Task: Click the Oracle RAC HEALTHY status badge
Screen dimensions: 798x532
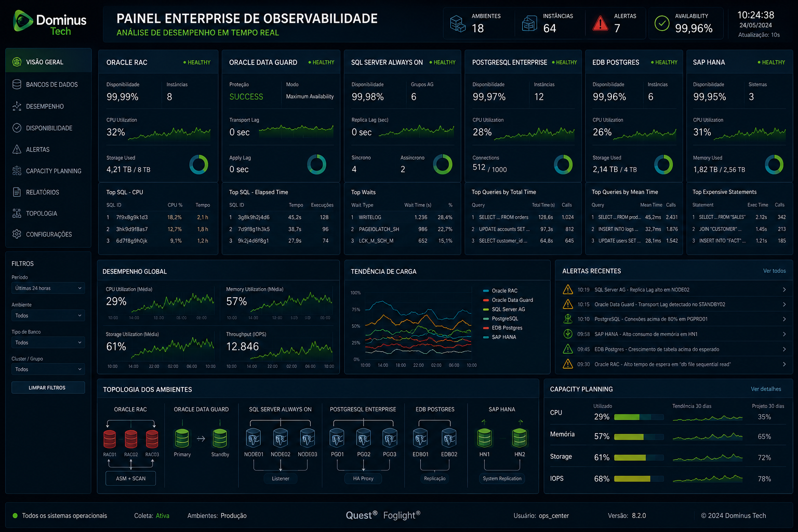Action: pos(197,62)
